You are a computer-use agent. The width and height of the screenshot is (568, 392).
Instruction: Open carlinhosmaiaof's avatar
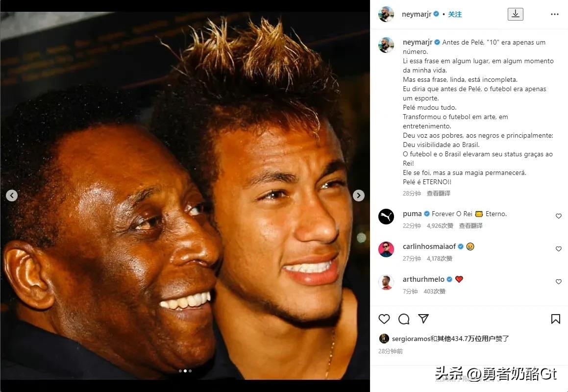pyautogui.click(x=386, y=249)
